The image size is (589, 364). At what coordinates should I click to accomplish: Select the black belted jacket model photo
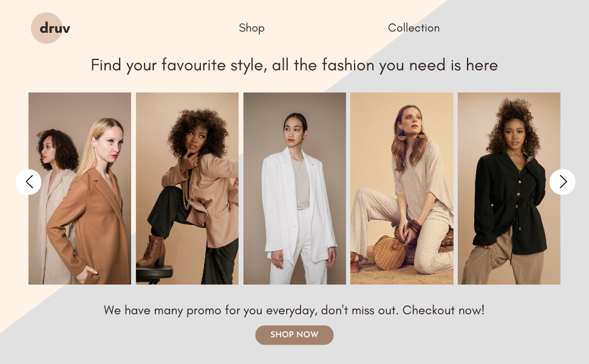[x=509, y=189]
